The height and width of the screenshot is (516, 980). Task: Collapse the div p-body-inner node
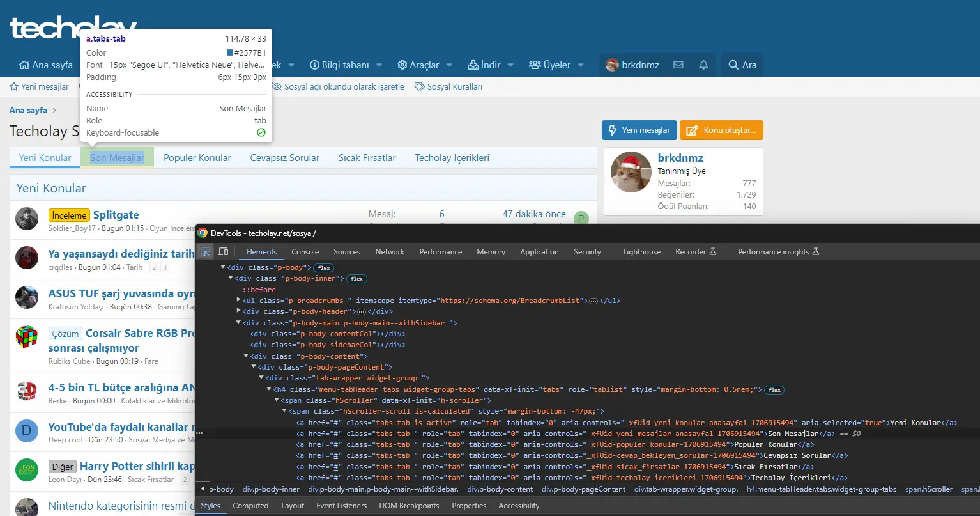(231, 278)
